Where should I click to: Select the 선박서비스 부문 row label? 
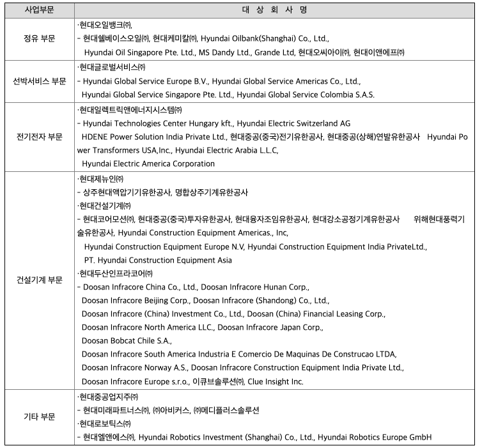point(40,81)
